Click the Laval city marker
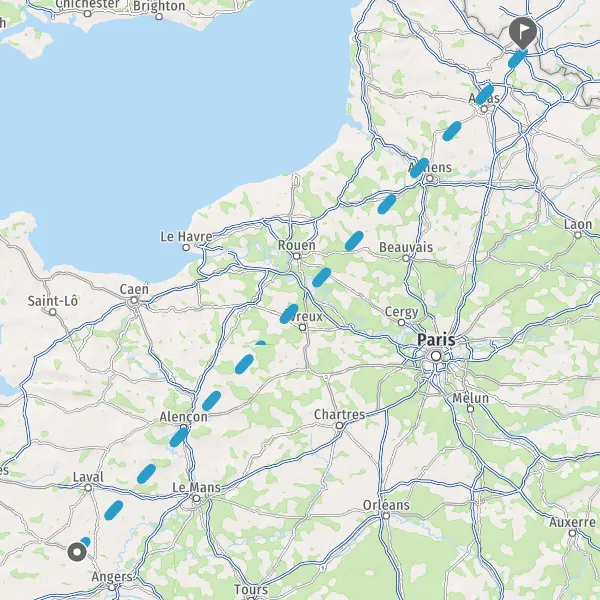 click(88, 488)
